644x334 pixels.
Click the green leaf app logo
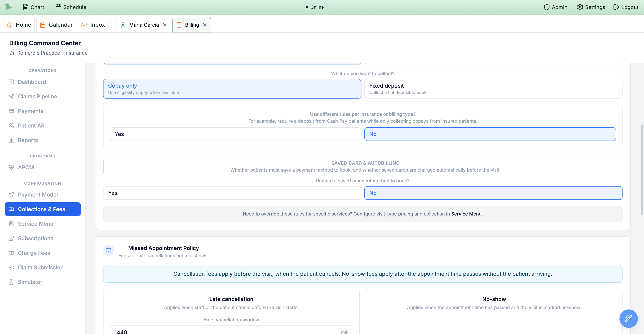point(8,7)
